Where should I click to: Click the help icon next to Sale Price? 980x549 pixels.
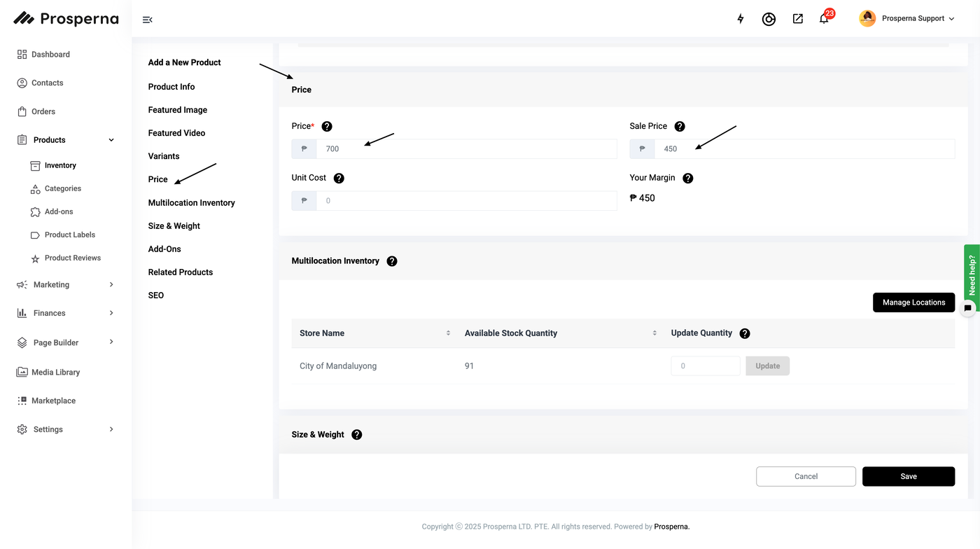pos(680,127)
